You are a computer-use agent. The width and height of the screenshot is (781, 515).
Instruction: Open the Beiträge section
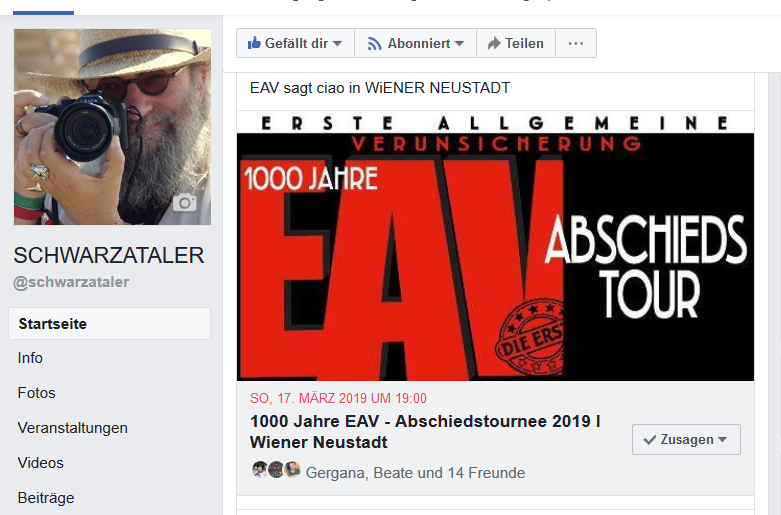(46, 498)
